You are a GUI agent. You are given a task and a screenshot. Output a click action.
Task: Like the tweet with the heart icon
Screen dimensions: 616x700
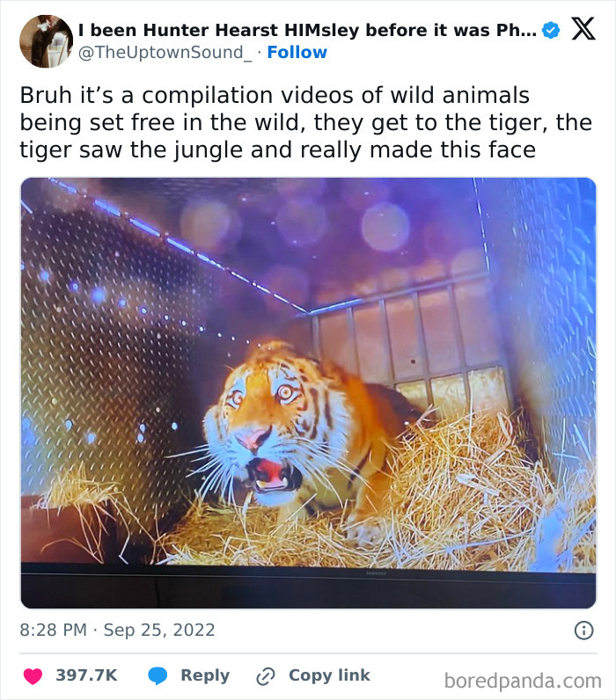33,675
